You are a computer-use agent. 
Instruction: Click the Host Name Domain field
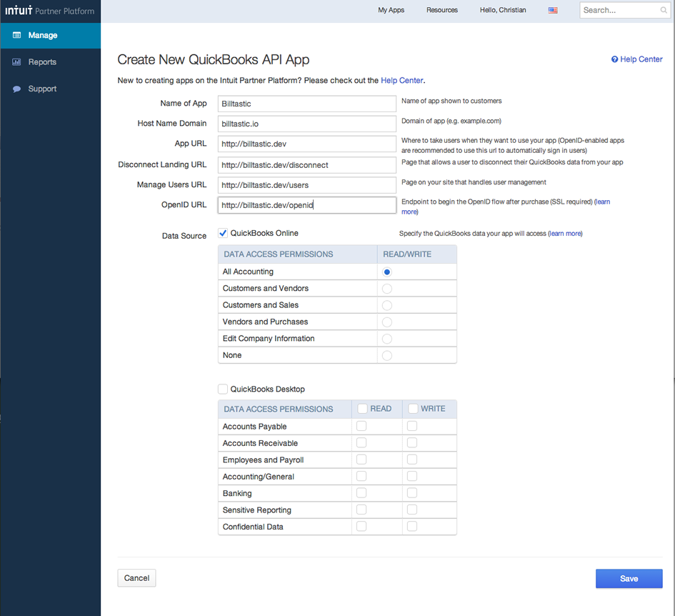(x=307, y=124)
